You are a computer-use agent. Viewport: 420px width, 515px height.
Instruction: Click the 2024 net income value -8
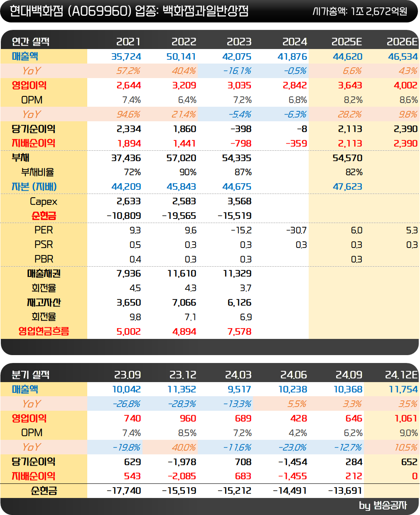coord(302,129)
